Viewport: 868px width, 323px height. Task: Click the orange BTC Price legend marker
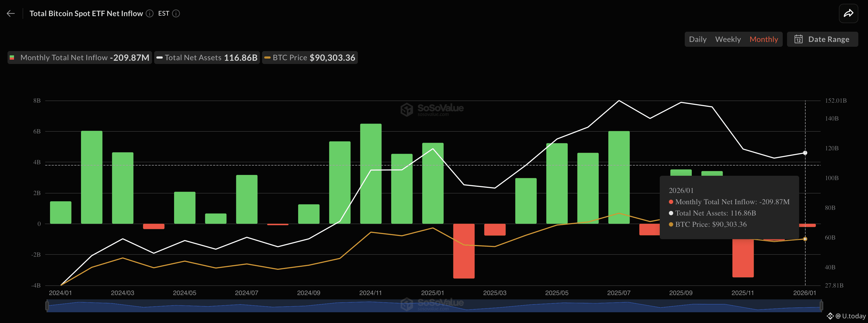[x=267, y=58]
